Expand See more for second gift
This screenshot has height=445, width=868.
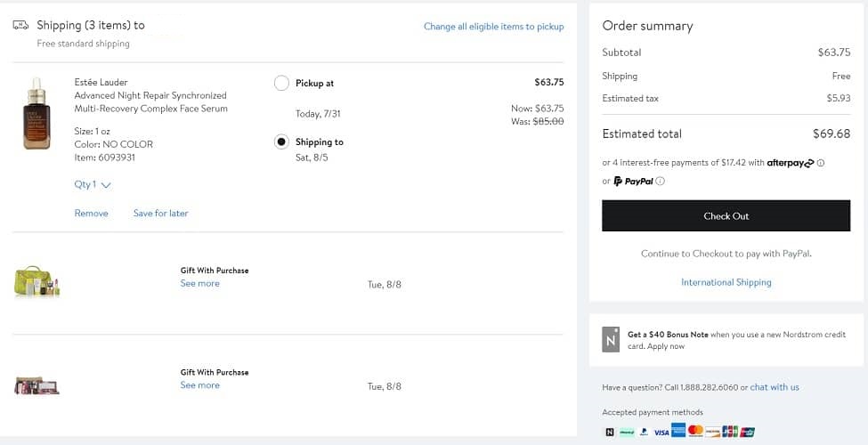199,385
